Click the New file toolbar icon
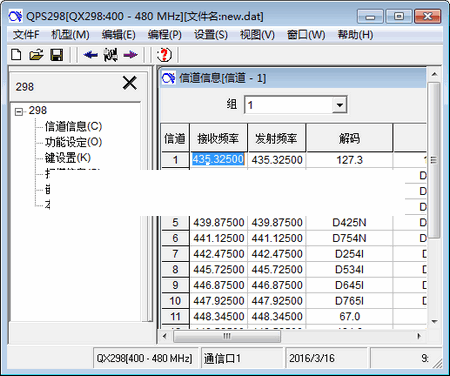This screenshot has width=450, height=376. (16, 55)
